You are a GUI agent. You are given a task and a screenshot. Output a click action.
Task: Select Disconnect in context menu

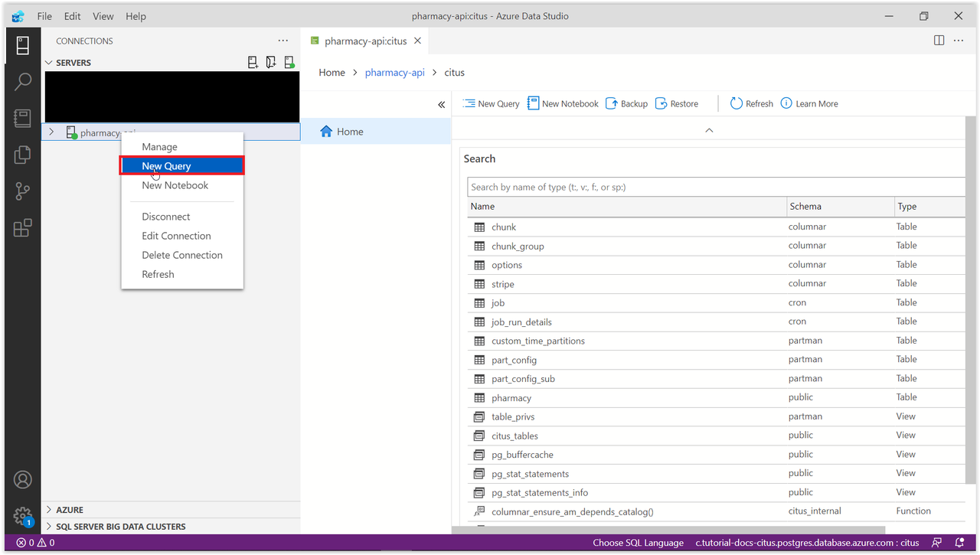182,217
